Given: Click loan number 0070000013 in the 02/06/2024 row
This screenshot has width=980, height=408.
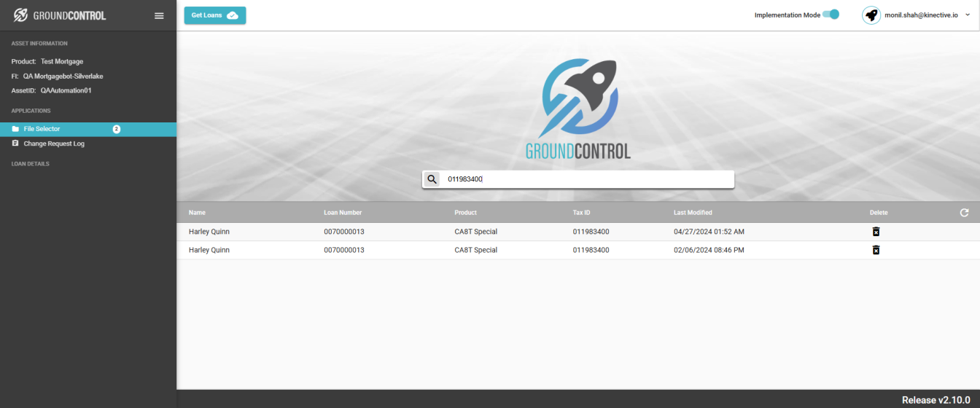Looking at the screenshot, I should 344,250.
